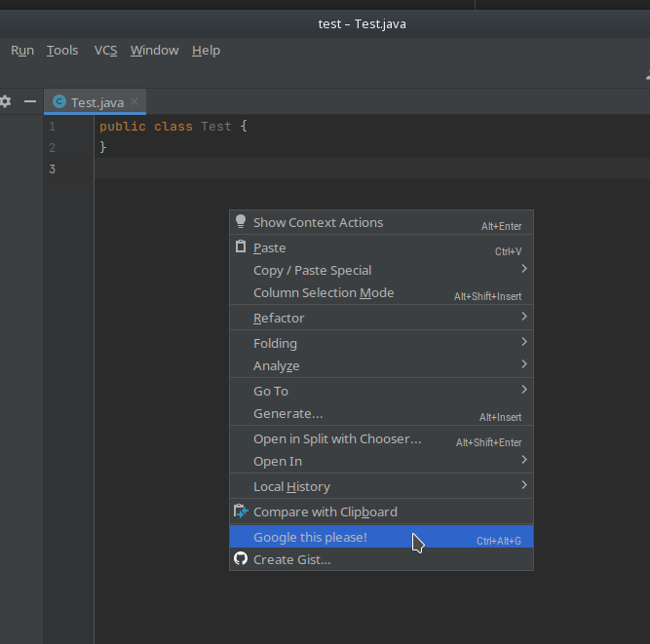650x644 pixels.
Task: Click the GitHub icon next to Create Gist
Action: [241, 558]
